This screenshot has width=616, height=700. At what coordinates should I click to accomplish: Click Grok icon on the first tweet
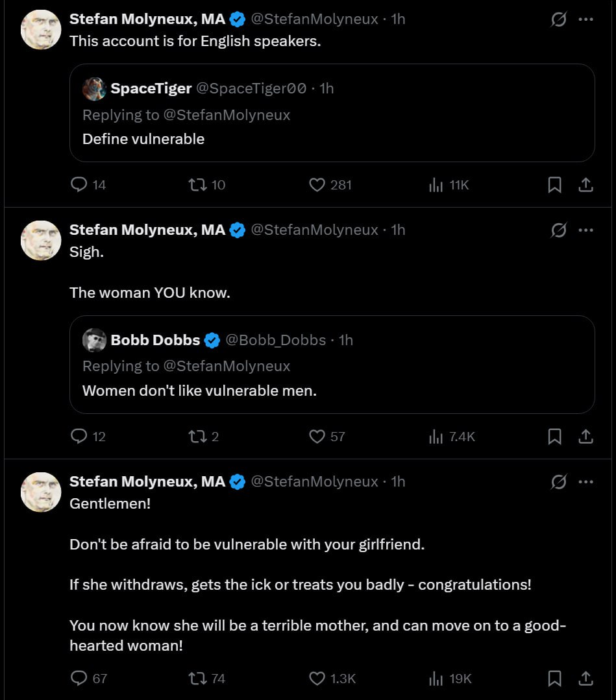tap(558, 19)
